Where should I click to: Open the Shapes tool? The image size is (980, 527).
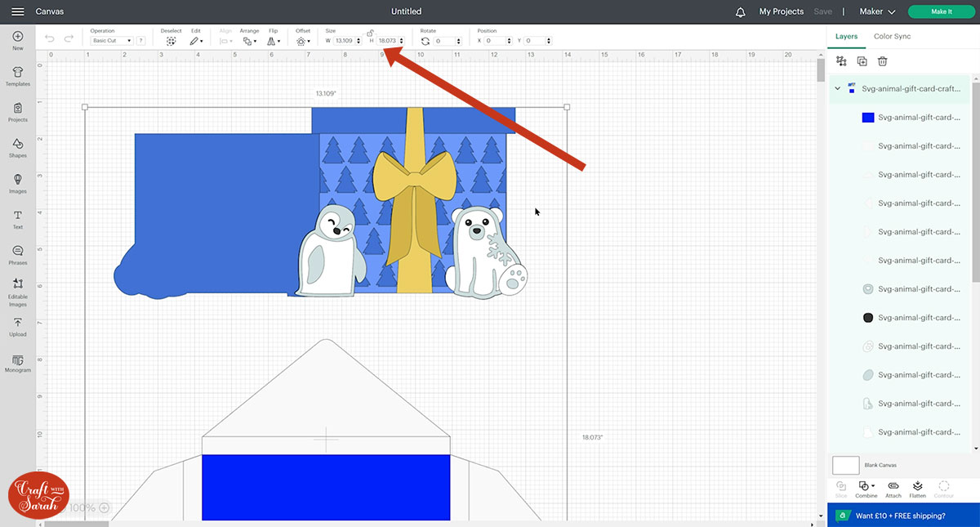click(17, 147)
